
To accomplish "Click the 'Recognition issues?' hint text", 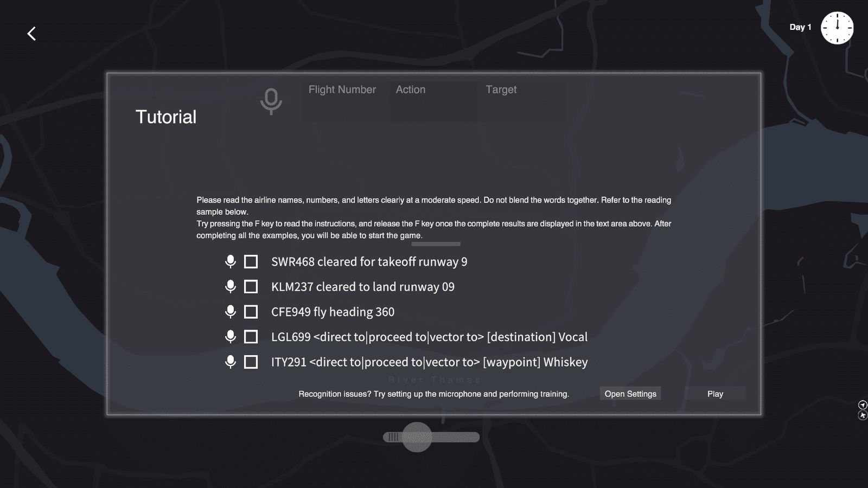I will (x=433, y=394).
